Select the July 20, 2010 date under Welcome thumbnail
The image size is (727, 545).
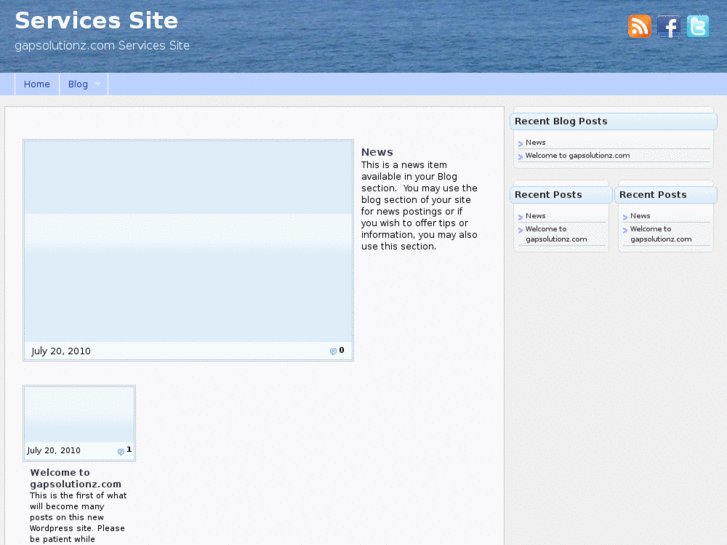coord(53,450)
